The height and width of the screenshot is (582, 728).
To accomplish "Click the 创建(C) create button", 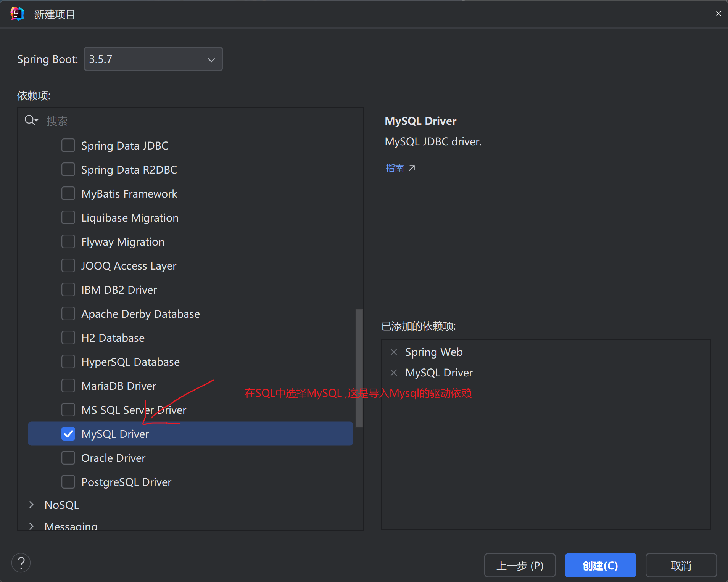I will (x=600, y=565).
